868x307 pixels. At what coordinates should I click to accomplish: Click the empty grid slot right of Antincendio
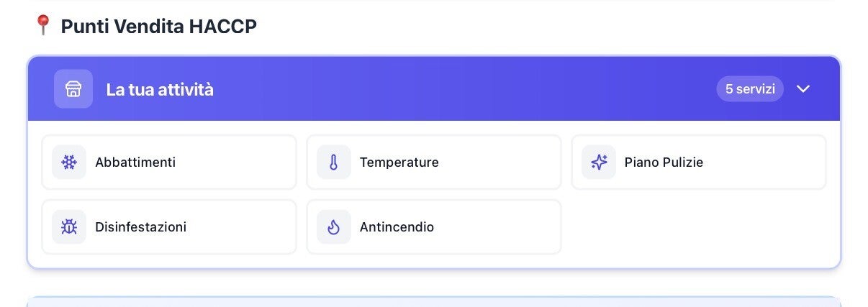point(698,227)
